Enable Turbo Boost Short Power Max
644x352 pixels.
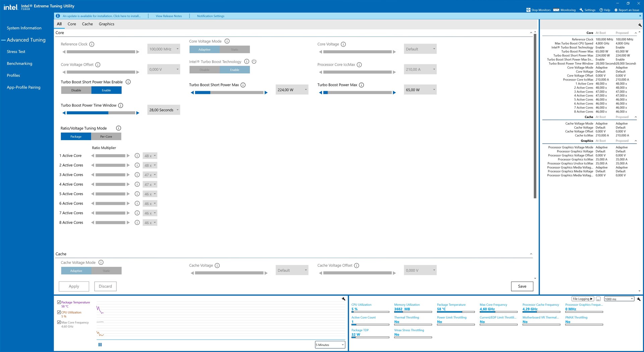click(x=106, y=91)
